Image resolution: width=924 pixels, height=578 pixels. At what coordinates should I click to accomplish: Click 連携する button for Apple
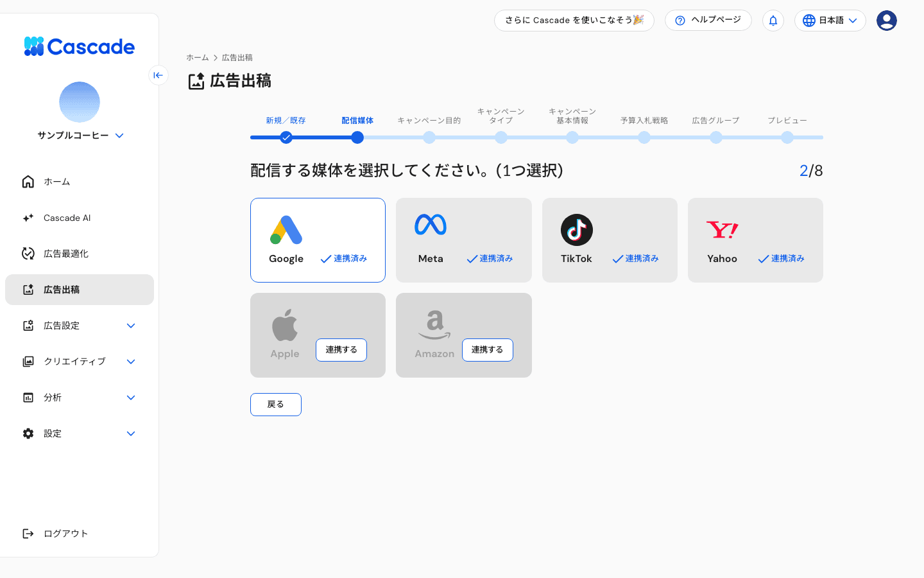point(341,350)
